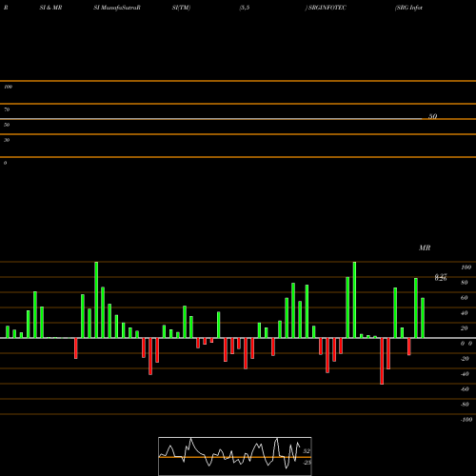Select the 'SI MunafaSutraR' header label

tap(117, 8)
